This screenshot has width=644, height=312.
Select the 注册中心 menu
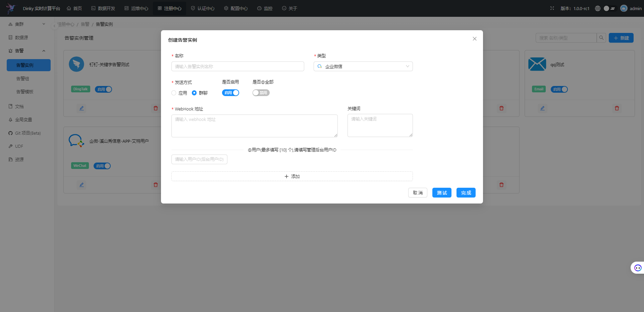(169, 8)
